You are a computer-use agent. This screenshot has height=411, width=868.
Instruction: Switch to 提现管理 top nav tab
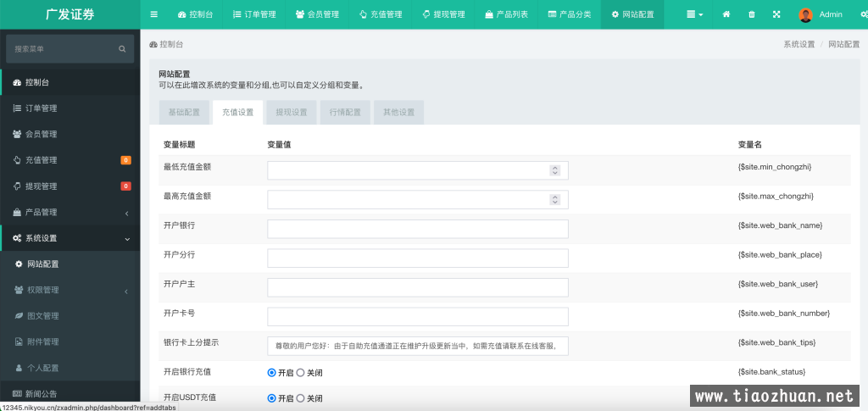coord(443,14)
